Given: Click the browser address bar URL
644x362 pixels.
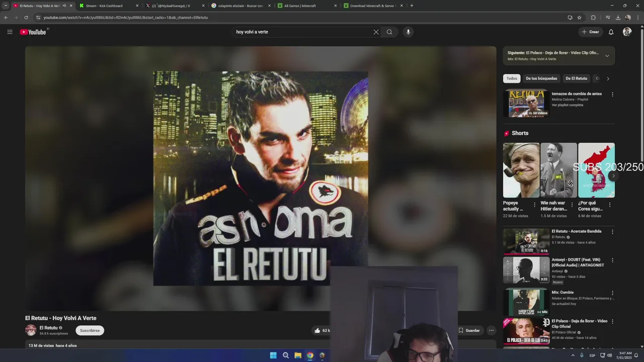Looking at the screenshot, I should [125, 17].
